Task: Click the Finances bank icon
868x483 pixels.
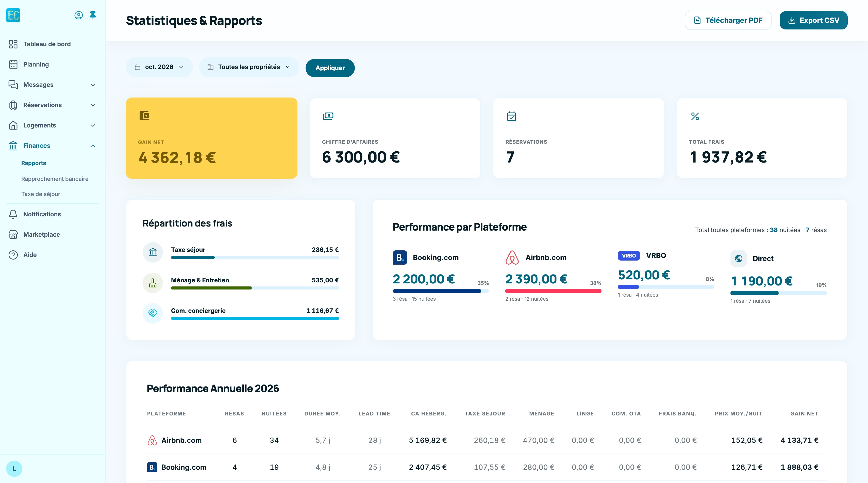Action: [13, 146]
